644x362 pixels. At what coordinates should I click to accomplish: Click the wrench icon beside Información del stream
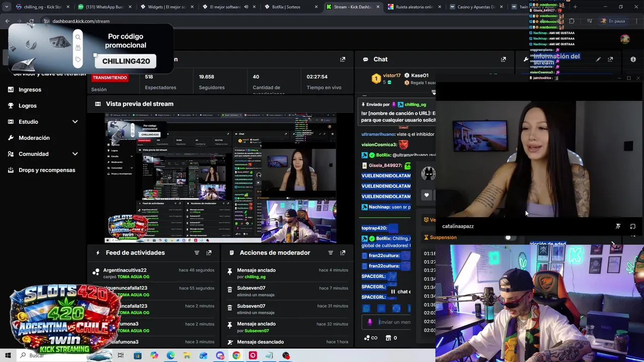pos(526,59)
